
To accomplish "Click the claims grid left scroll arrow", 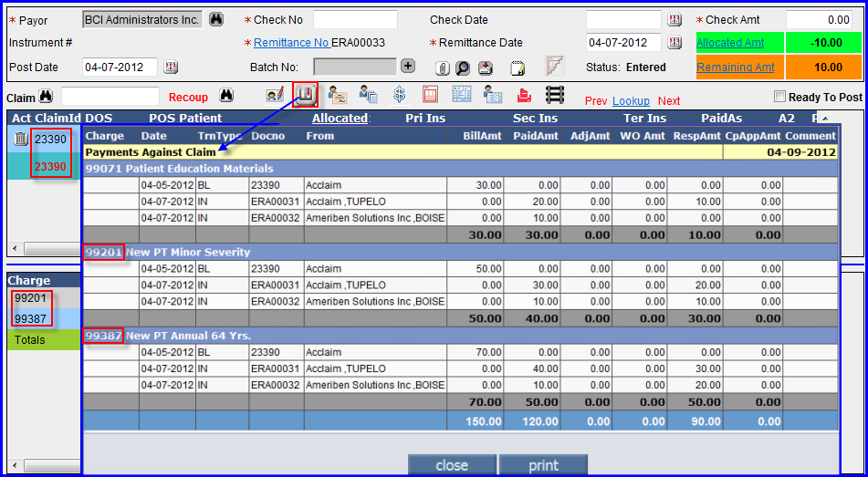I will click(15, 248).
